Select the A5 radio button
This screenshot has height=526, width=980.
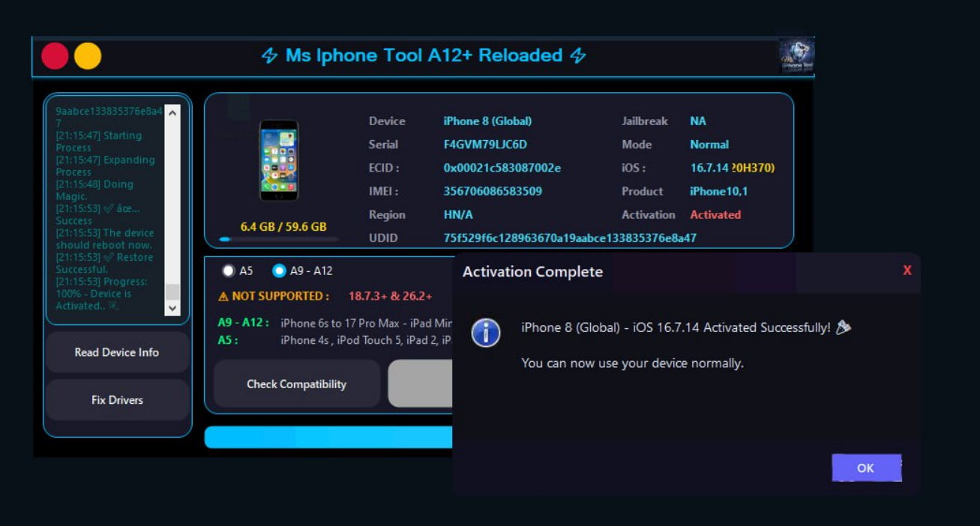[229, 270]
